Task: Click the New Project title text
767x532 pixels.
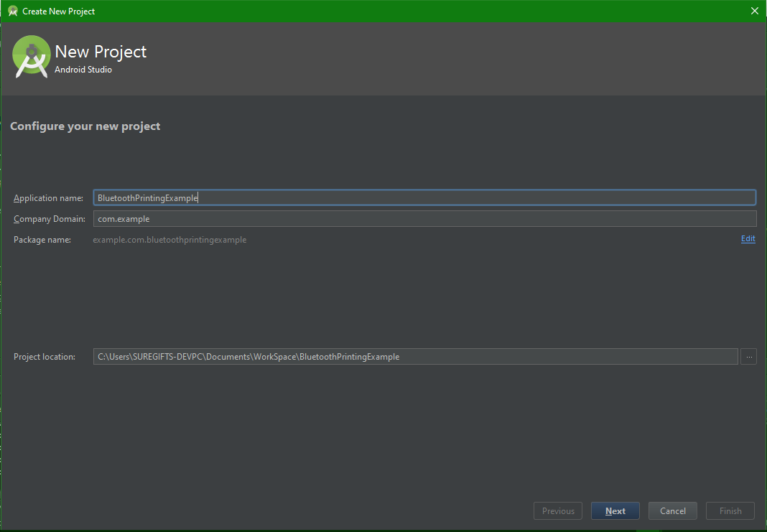Action: tap(101, 52)
